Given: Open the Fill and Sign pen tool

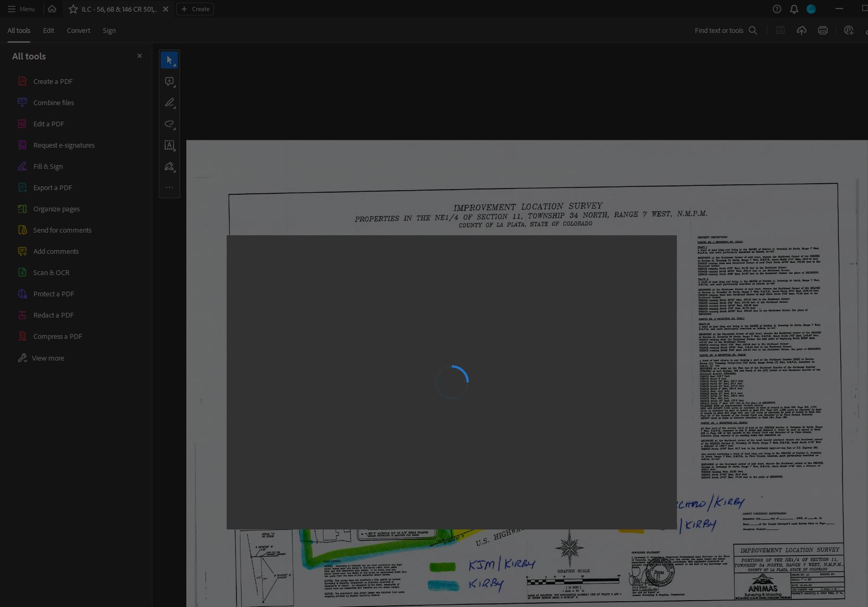Looking at the screenshot, I should pyautogui.click(x=169, y=167).
